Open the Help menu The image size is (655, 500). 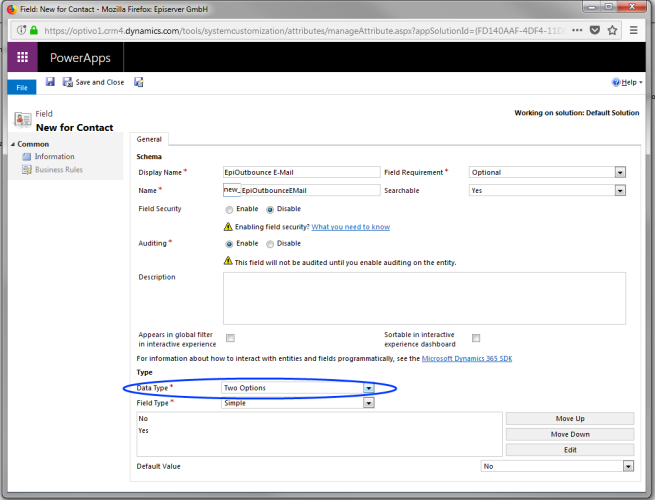point(626,82)
